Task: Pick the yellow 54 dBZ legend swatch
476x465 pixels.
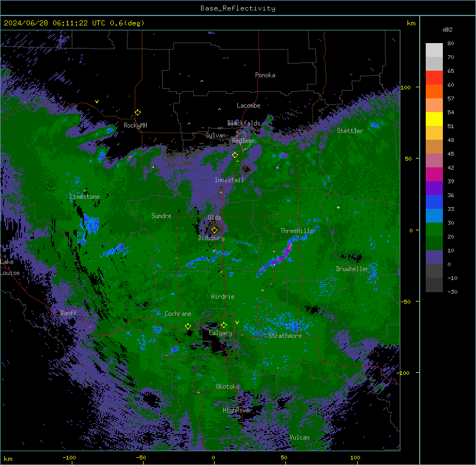Action: pyautogui.click(x=434, y=119)
